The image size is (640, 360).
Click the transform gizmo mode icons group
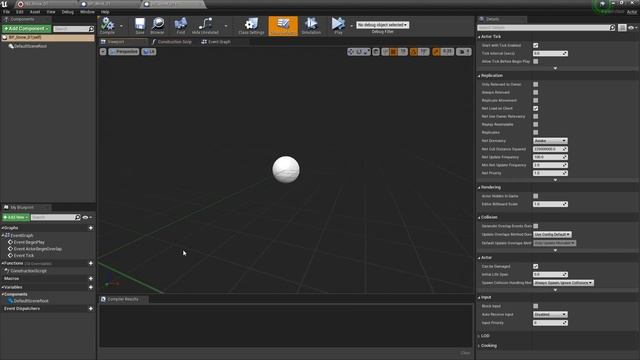[x=359, y=51]
